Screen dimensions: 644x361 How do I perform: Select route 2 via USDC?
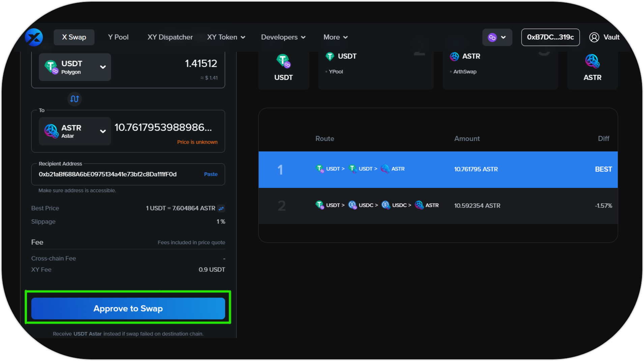pos(438,205)
